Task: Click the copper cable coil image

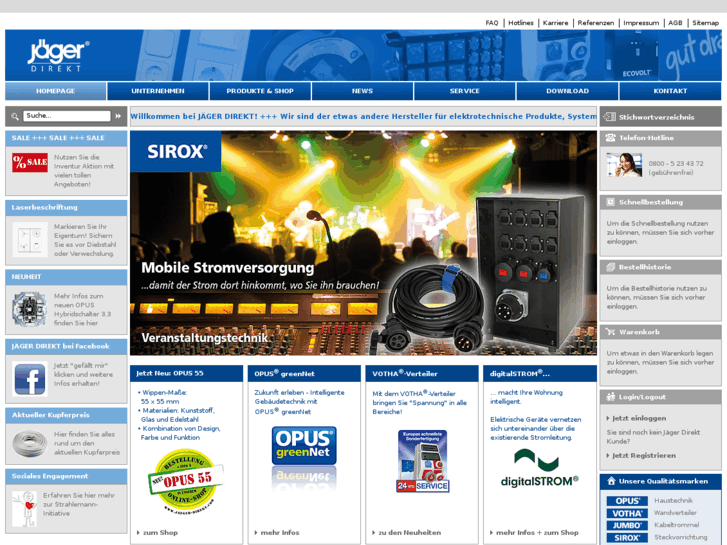Action: tap(30, 442)
